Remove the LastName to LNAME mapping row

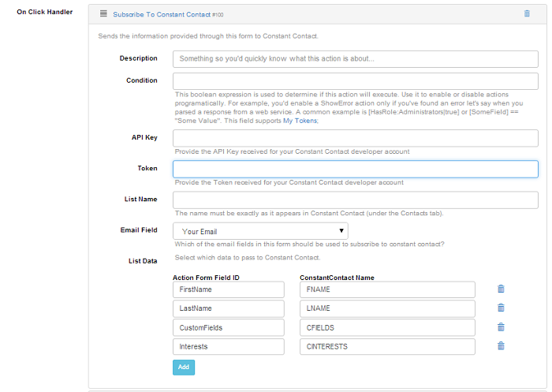[501, 308]
